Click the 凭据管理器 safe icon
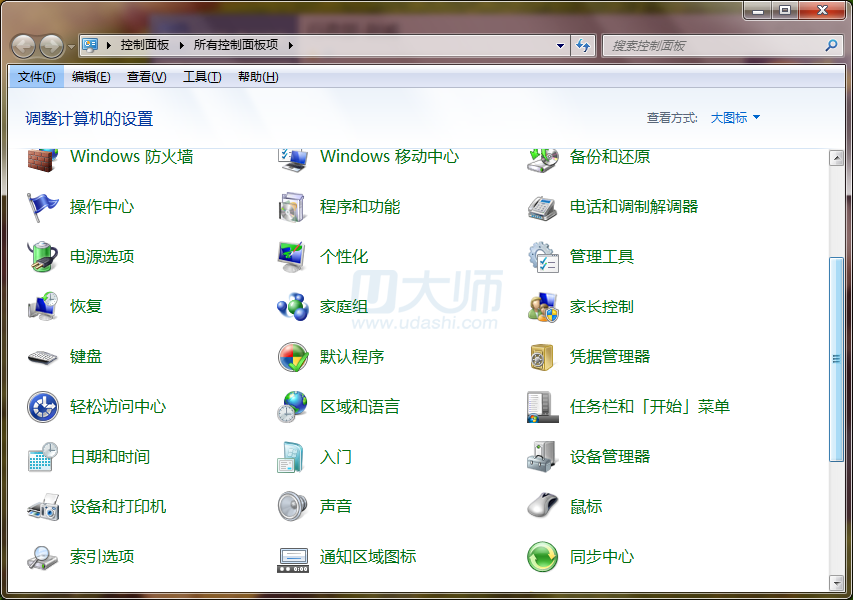Image resolution: width=853 pixels, height=600 pixels. coord(542,357)
